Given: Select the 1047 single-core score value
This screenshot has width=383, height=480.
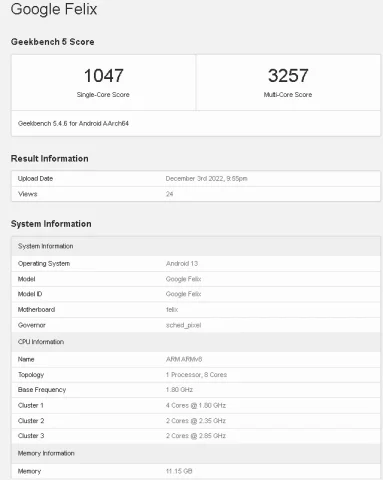Looking at the screenshot, I should [x=104, y=76].
